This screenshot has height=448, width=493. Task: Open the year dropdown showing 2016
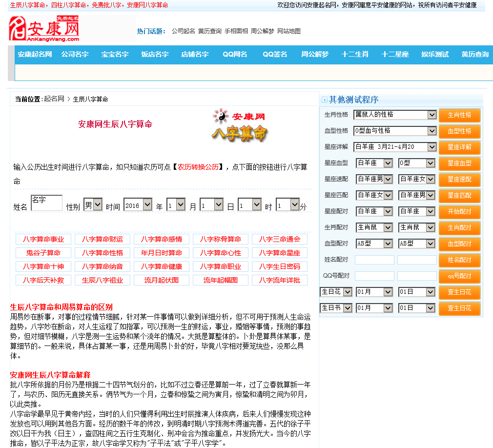(x=138, y=205)
